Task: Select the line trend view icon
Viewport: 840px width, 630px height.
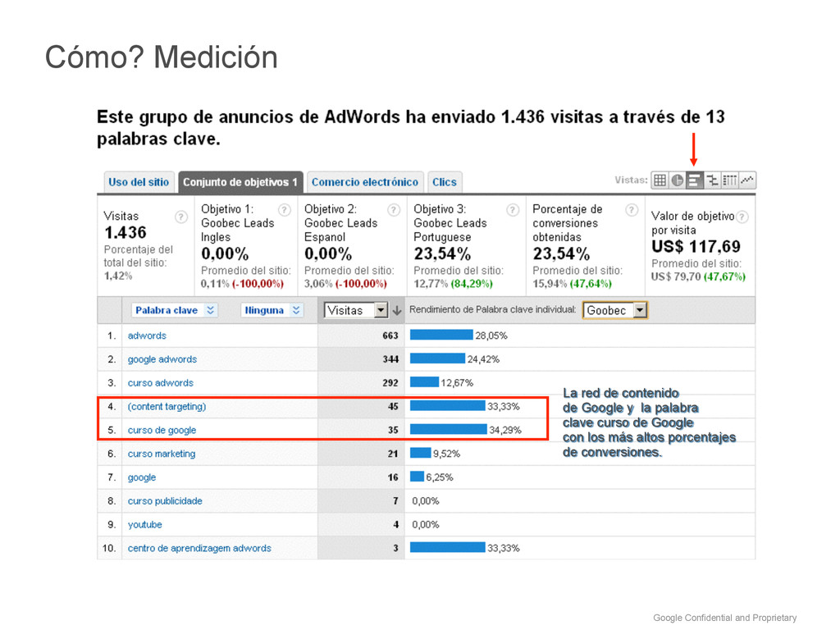Action: (746, 180)
